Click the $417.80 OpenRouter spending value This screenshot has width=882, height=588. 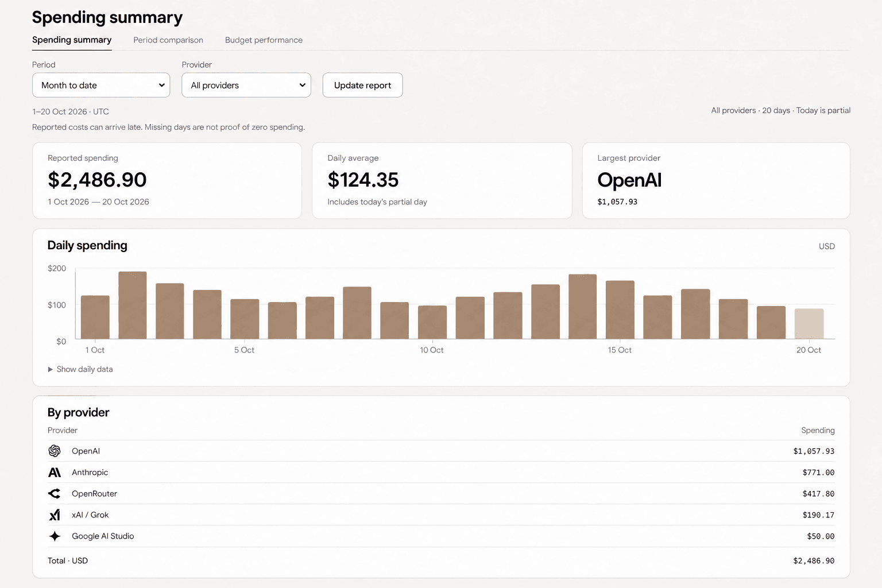tap(818, 494)
